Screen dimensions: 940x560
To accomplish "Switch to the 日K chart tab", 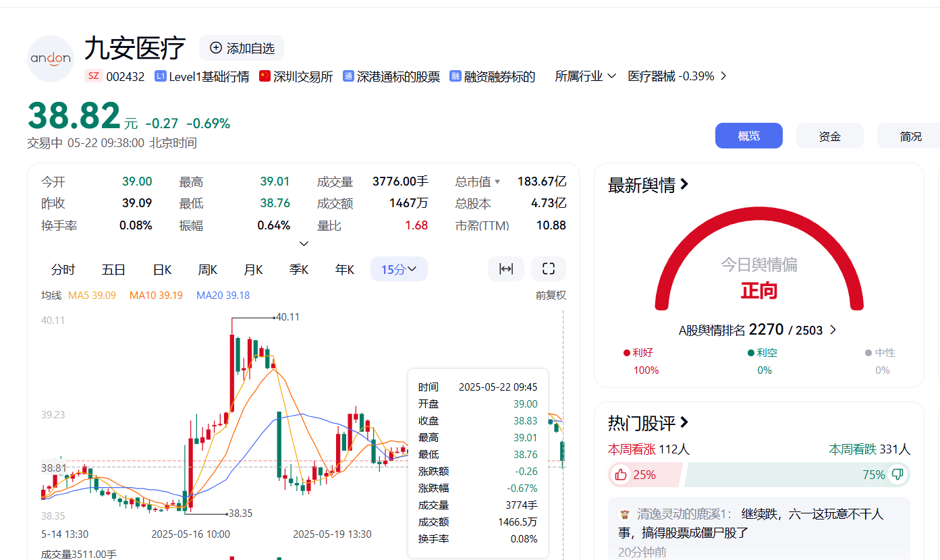I will tap(162, 270).
